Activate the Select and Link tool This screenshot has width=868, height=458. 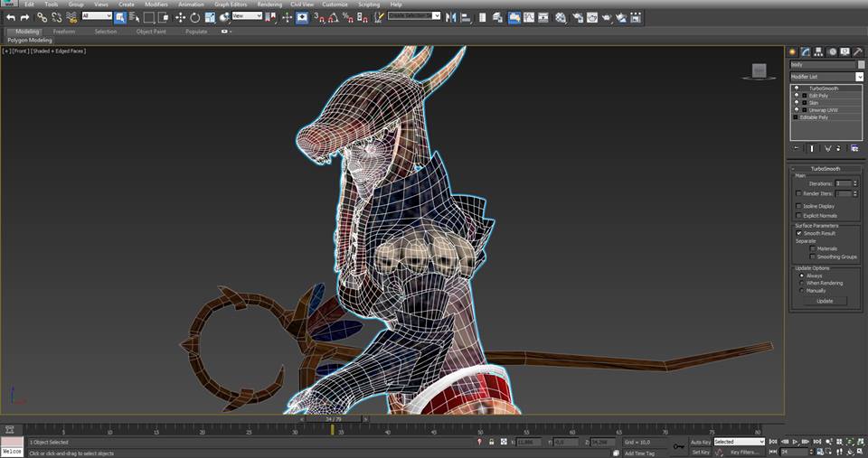42,17
